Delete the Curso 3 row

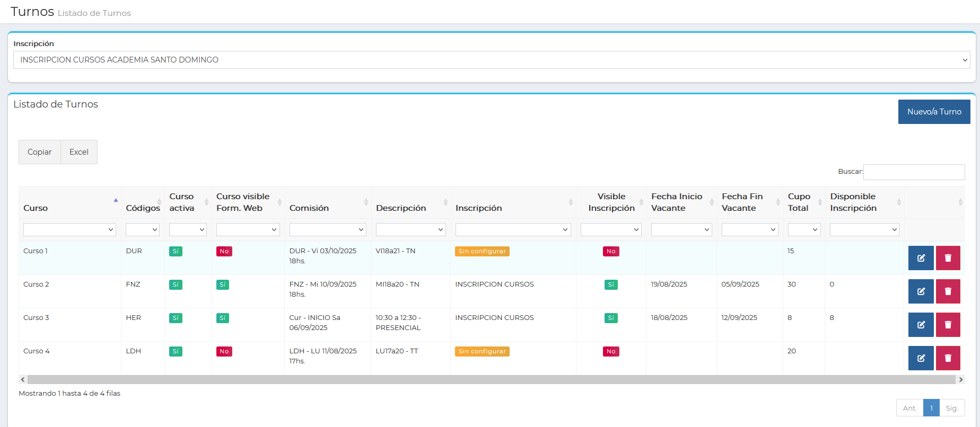coord(948,325)
